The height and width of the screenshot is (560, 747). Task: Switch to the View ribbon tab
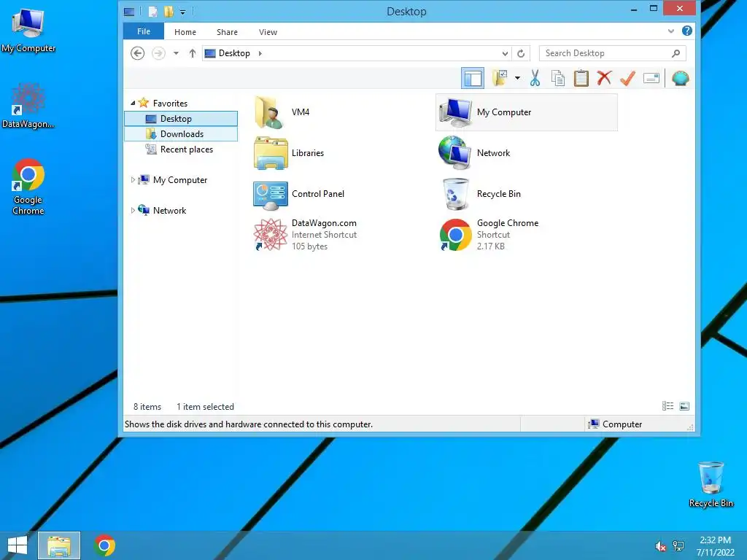[x=268, y=32]
